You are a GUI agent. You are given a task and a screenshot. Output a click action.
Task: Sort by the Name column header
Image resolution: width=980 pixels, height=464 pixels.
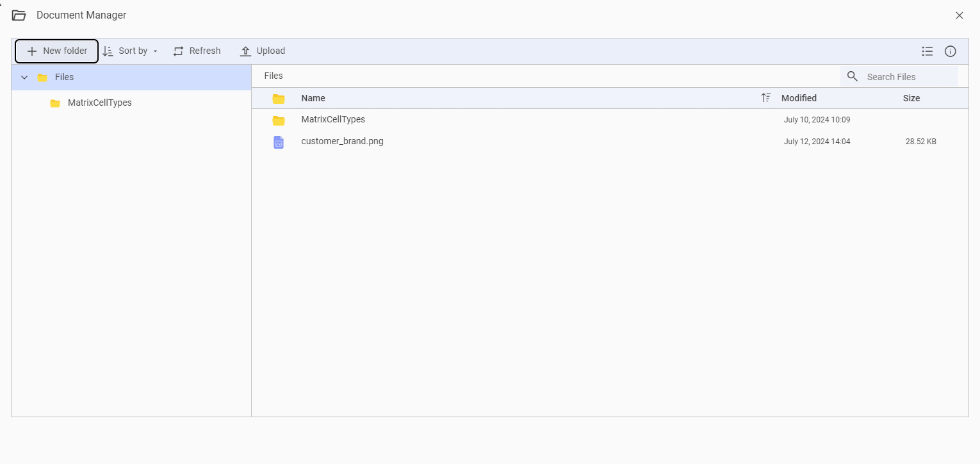coord(313,98)
